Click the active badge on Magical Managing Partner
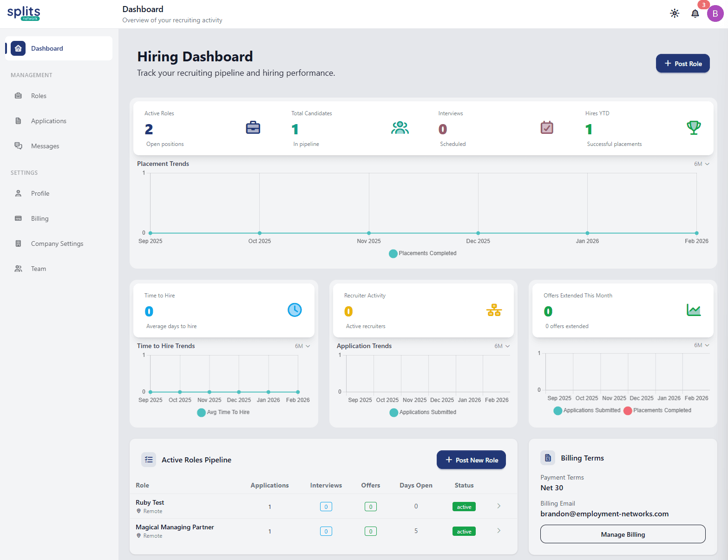Image resolution: width=728 pixels, height=560 pixels. coord(464,531)
